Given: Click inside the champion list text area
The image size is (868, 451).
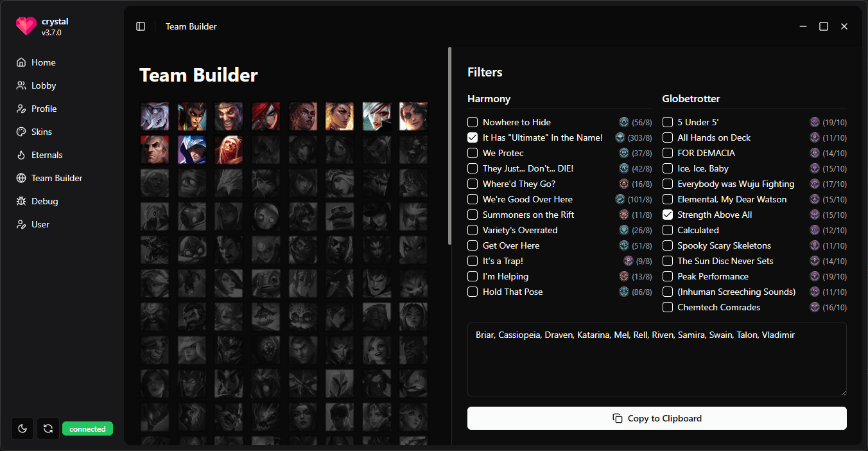Looking at the screenshot, I should point(655,360).
